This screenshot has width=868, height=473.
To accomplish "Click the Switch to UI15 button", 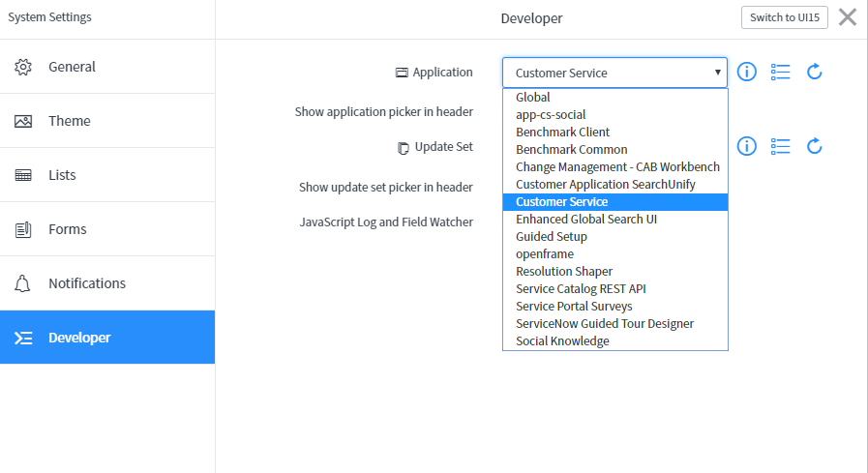I will (785, 17).
